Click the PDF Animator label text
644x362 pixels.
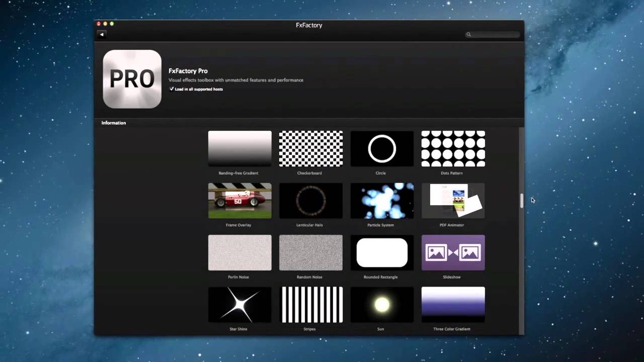(452, 225)
